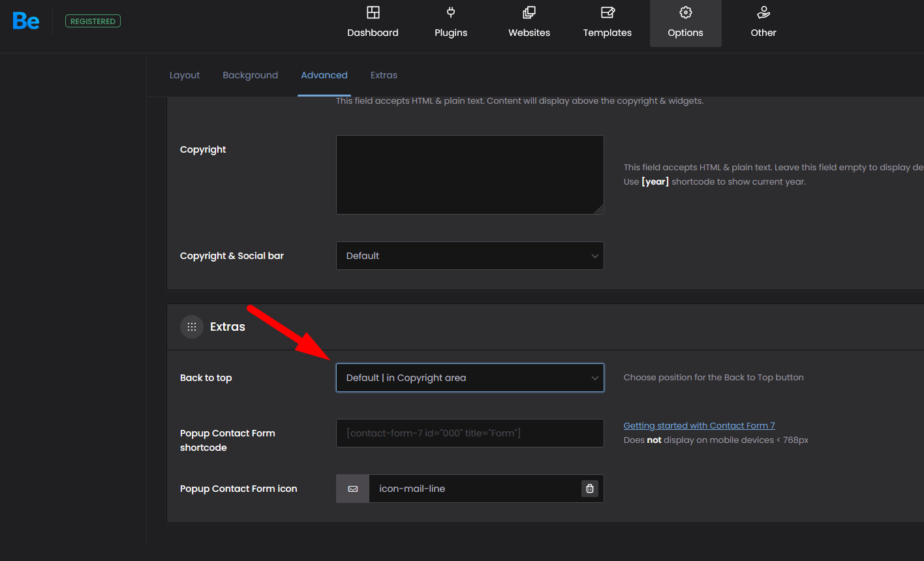
Task: Click the Extras section grid icon
Action: click(192, 327)
